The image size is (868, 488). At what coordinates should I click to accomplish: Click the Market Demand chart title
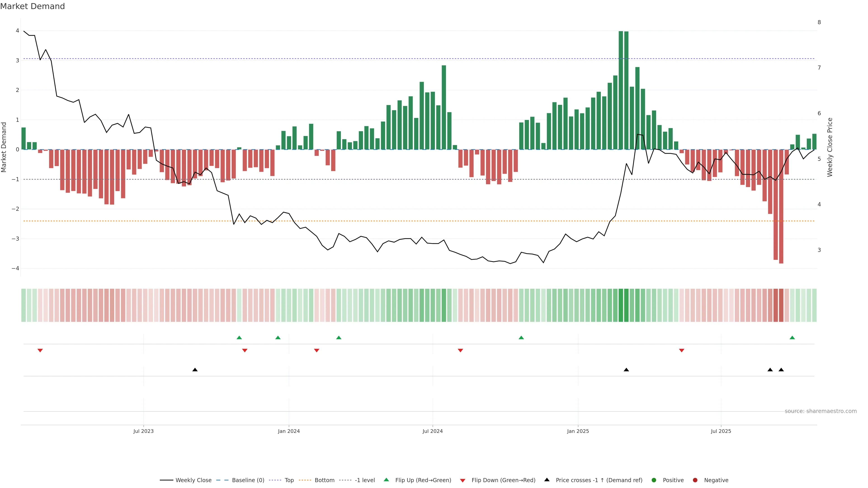[32, 6]
